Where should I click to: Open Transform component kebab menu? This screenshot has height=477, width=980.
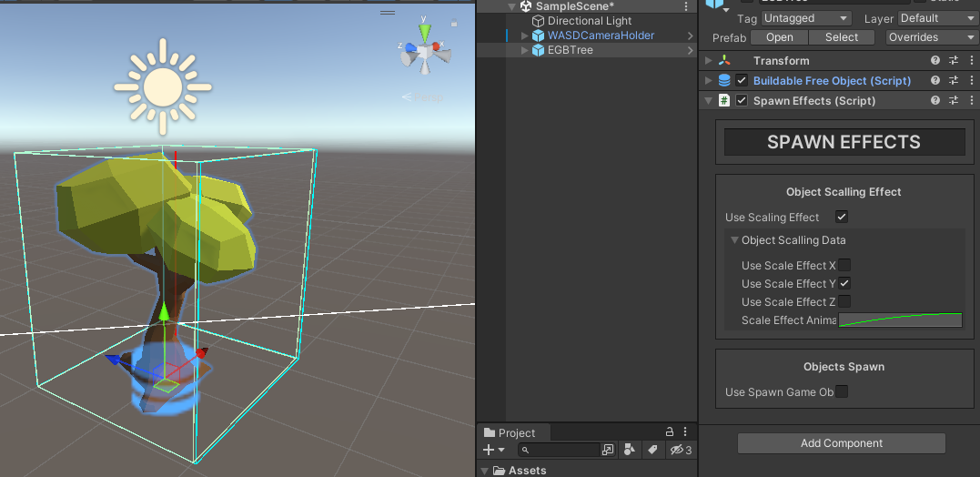coord(971,61)
